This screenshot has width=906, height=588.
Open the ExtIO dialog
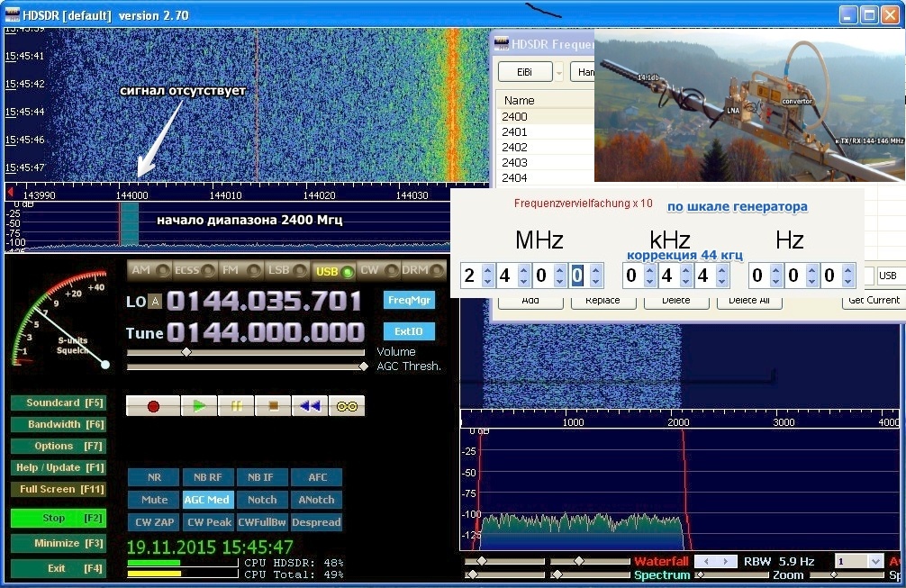pos(409,331)
